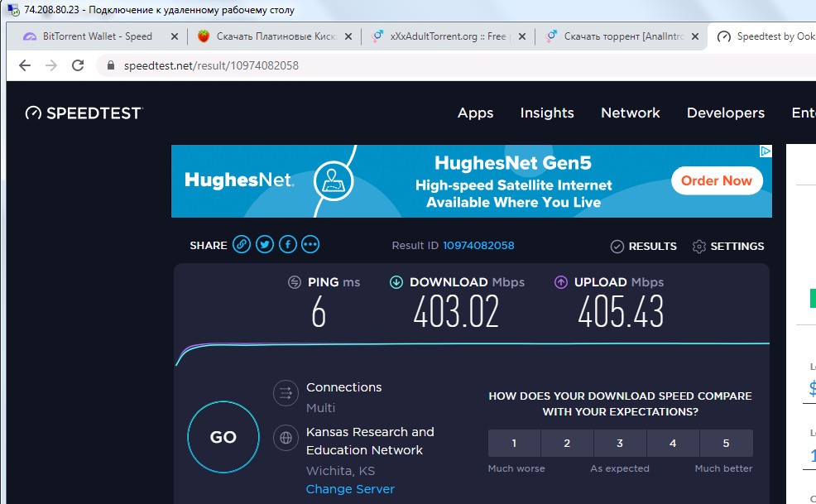Click the strawberry favicon on second tab
The image size is (816, 504).
point(204,36)
